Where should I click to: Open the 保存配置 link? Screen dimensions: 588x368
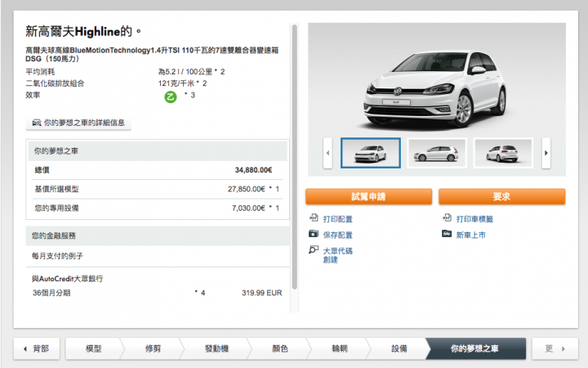click(338, 235)
